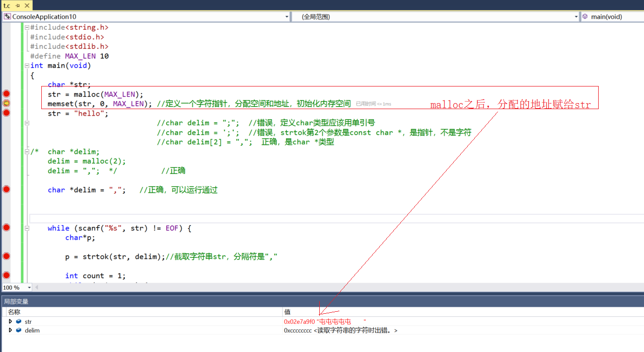644x352 pixels.
Task: Open the (全局范围) scope dropdown
Action: (576, 16)
